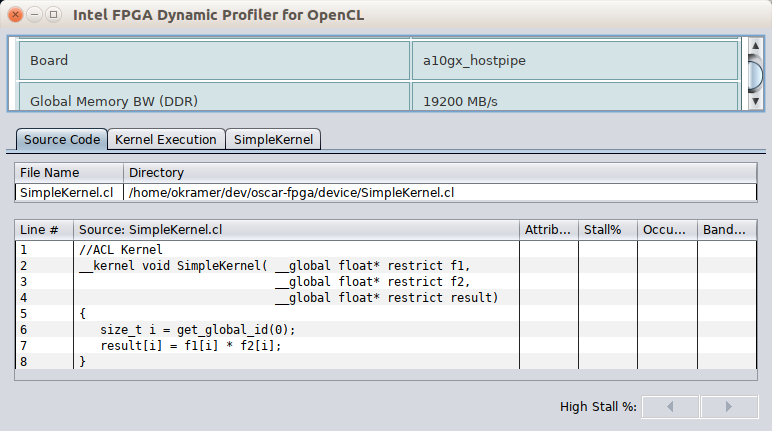The height and width of the screenshot is (431, 772).
Task: Maximize the profiler window
Action: click(54, 16)
